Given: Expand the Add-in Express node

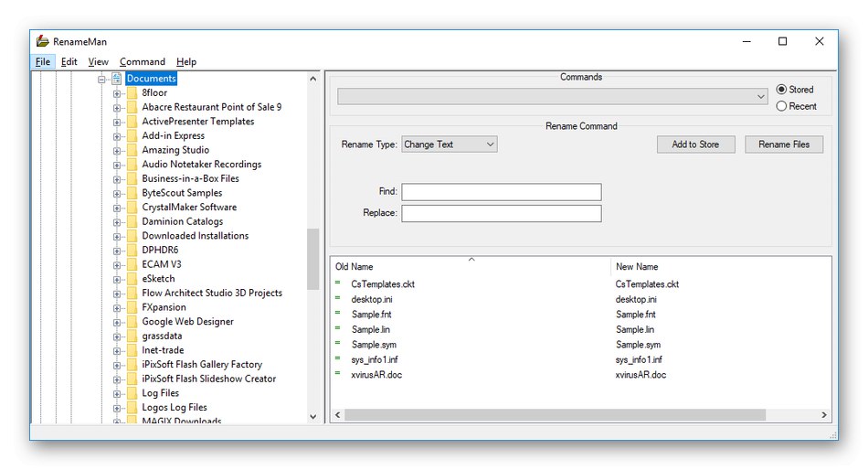Looking at the screenshot, I should click(117, 136).
